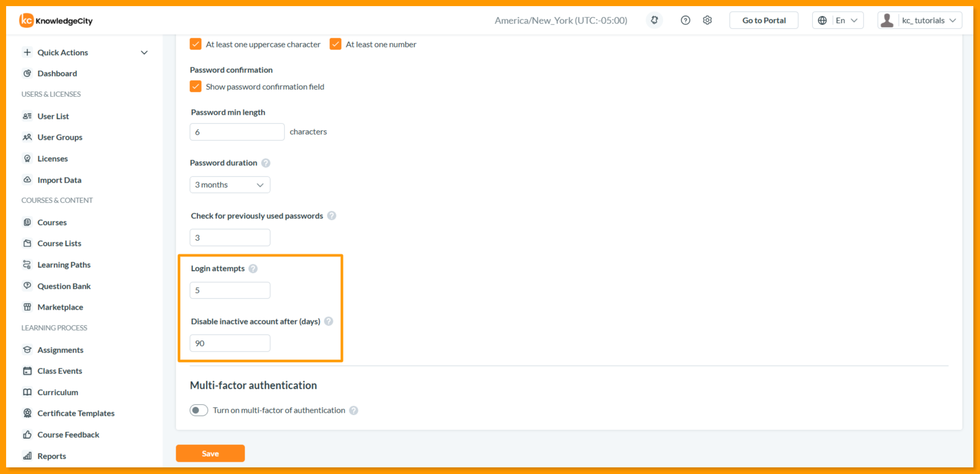Click previously used passwords count field
This screenshot has height=474, width=980.
pyautogui.click(x=230, y=237)
